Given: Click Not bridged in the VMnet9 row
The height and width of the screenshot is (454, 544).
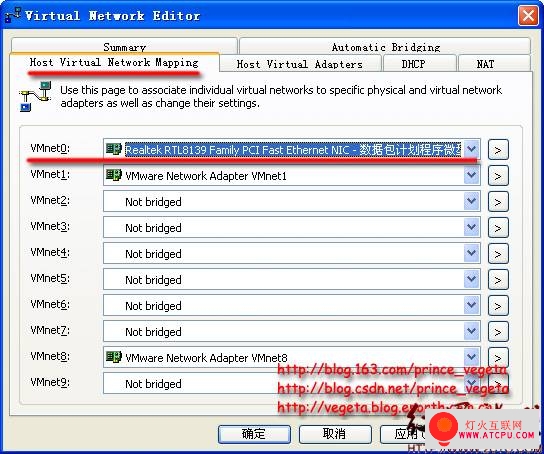Looking at the screenshot, I should point(153,384).
